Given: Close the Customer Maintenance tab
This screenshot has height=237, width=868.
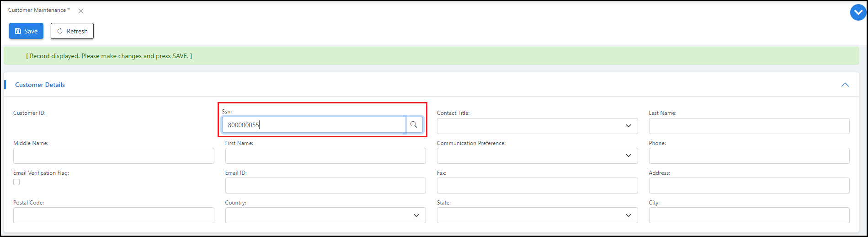Looking at the screenshot, I should coord(81,11).
